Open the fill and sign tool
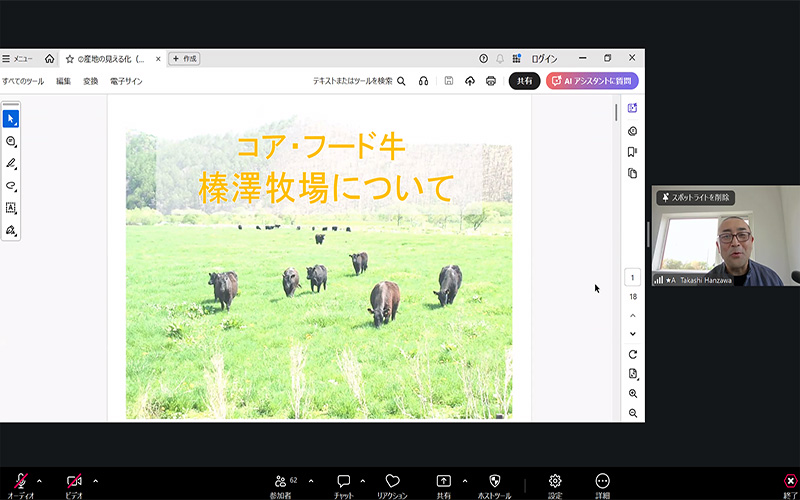This screenshot has height=500, width=800. click(x=11, y=230)
